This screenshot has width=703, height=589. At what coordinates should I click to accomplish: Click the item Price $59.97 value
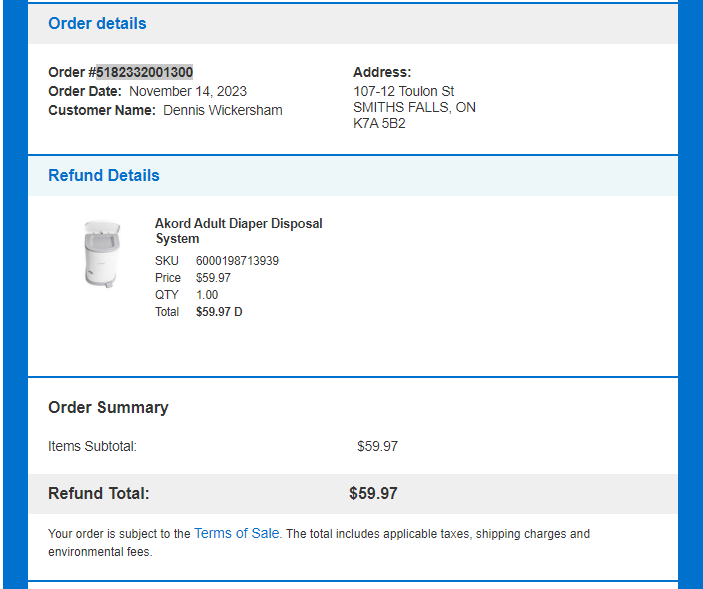click(213, 277)
